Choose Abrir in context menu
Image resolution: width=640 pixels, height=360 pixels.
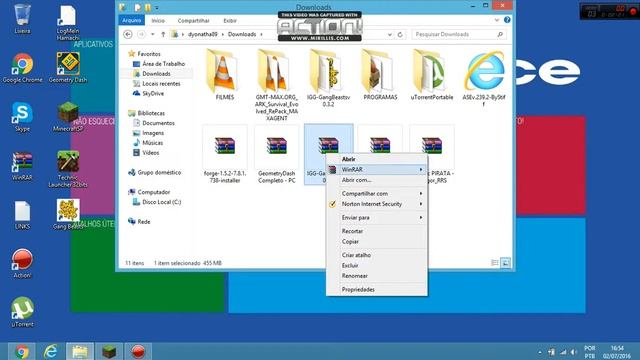tap(377, 159)
